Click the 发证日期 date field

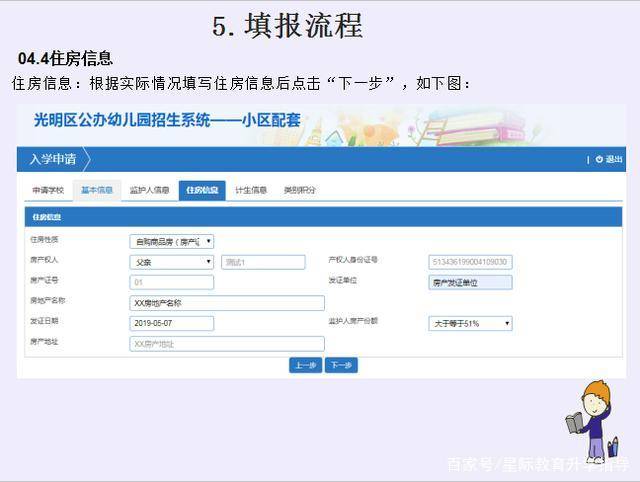[x=172, y=323]
